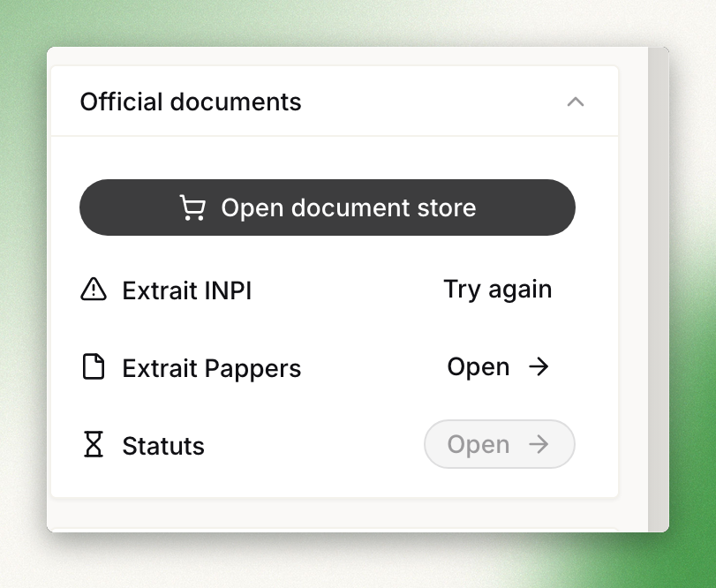Open the Extrait Pappers document

(499, 366)
